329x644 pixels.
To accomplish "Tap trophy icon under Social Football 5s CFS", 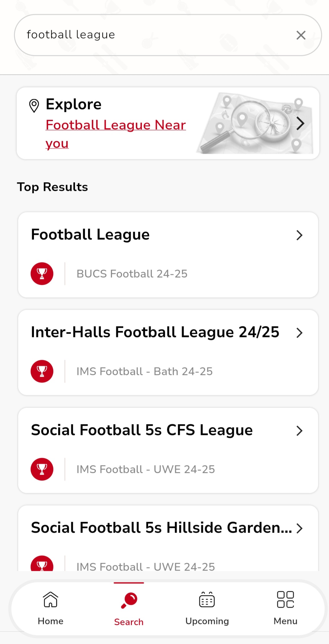I will click(42, 469).
